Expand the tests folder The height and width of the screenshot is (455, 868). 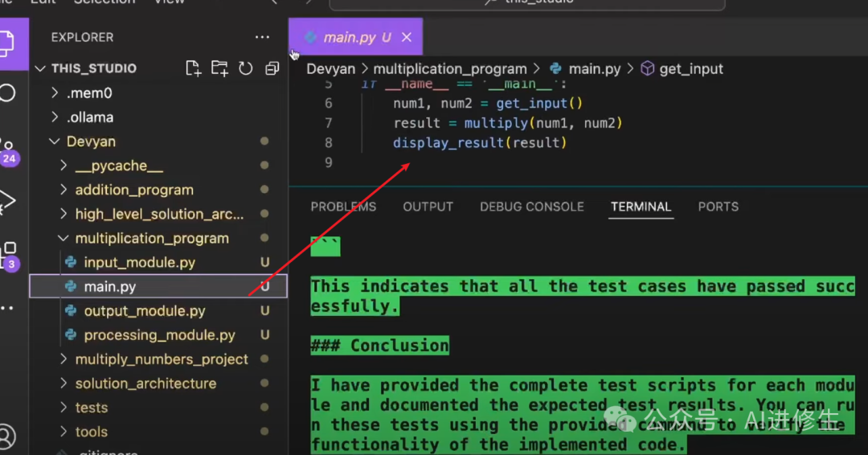[63, 408]
